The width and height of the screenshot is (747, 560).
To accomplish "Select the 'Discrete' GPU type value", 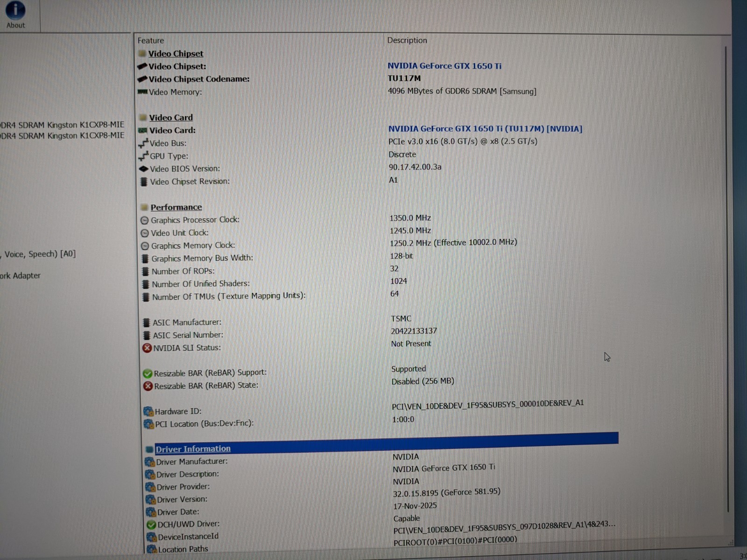I will 402,154.
